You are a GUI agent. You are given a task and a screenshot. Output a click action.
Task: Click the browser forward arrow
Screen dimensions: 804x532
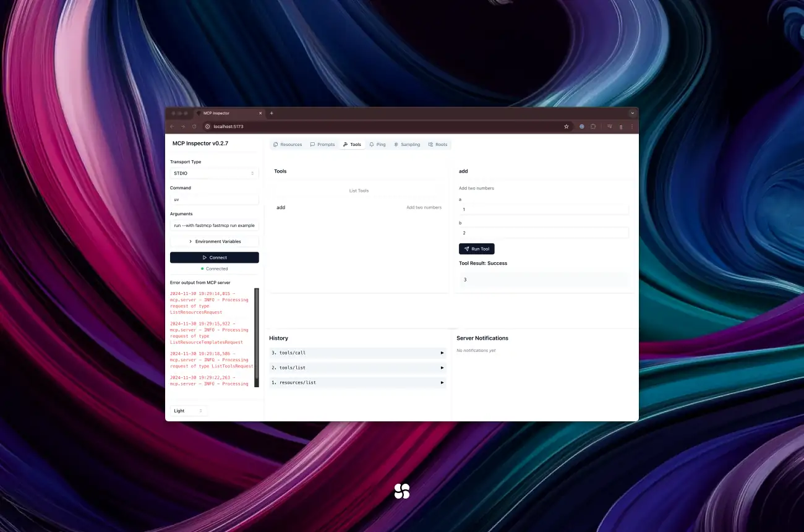tap(183, 126)
